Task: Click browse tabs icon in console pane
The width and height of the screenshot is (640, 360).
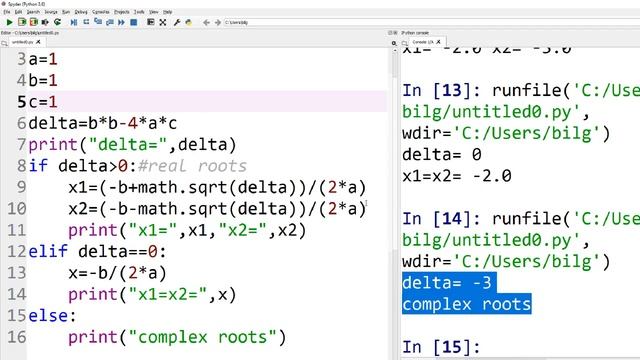Action: [x=404, y=42]
